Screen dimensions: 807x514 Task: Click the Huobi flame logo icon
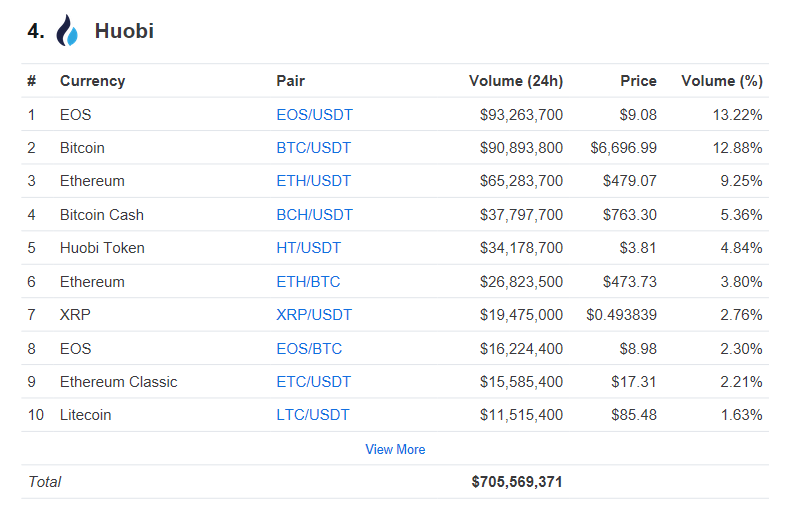67,31
